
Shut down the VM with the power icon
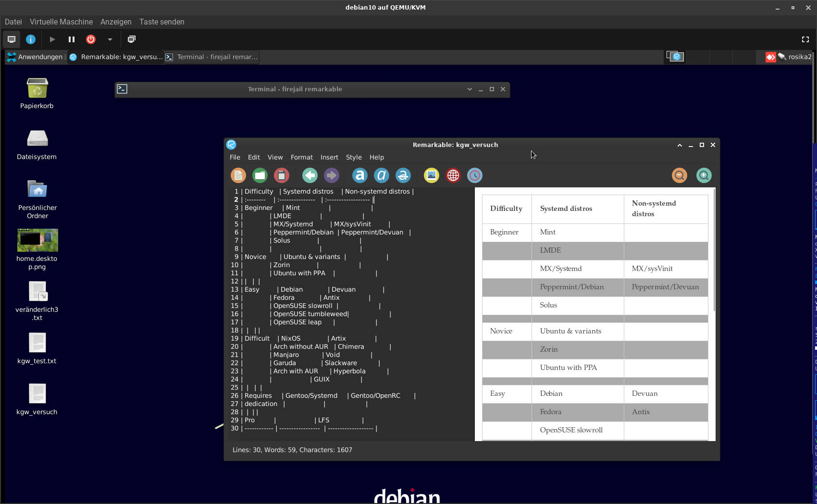pyautogui.click(x=91, y=39)
